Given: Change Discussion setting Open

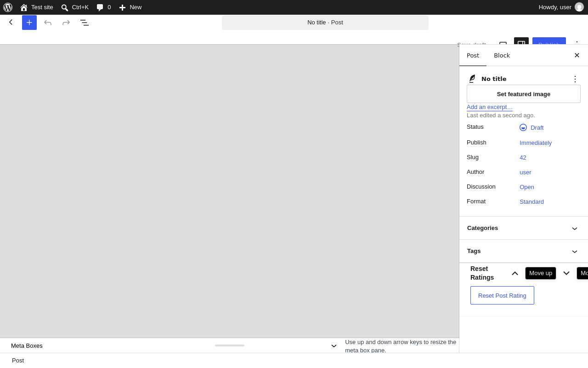Looking at the screenshot, I should coord(527,187).
